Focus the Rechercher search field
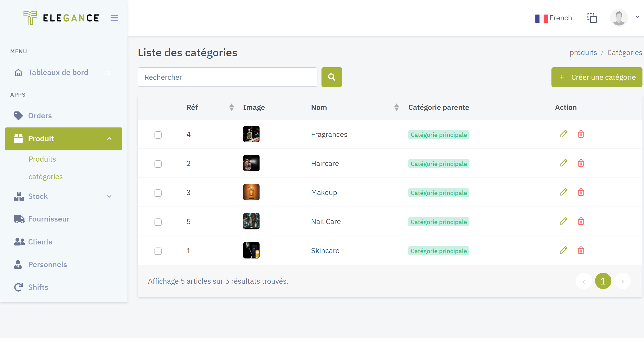This screenshot has width=644, height=338. (227, 77)
